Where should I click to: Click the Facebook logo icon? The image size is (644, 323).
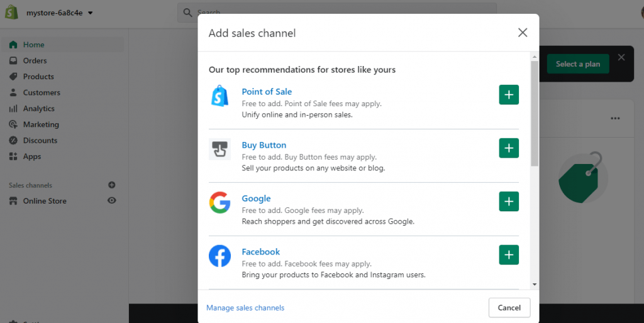[x=219, y=256]
